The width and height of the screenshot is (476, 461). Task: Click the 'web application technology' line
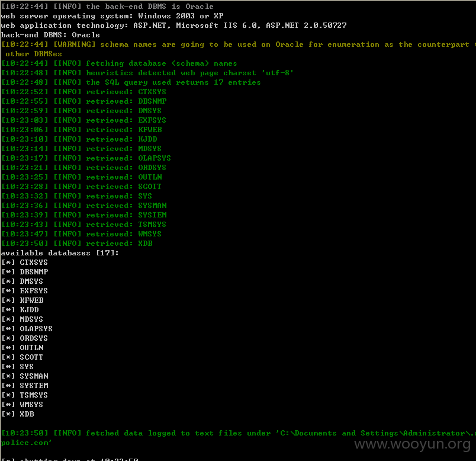pyautogui.click(x=173, y=25)
